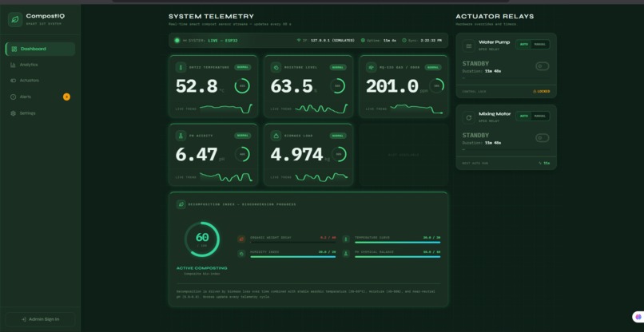Set Water Pump to AUTO mode

point(523,45)
